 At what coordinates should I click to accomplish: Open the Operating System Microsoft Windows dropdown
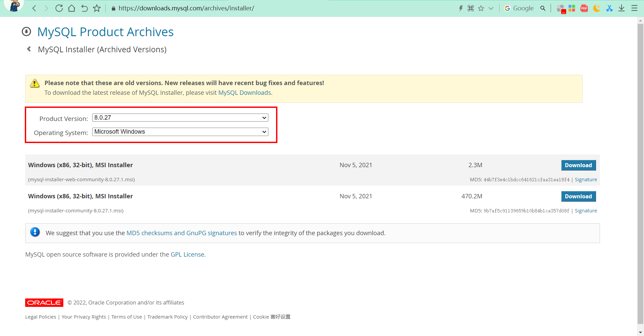tap(180, 132)
